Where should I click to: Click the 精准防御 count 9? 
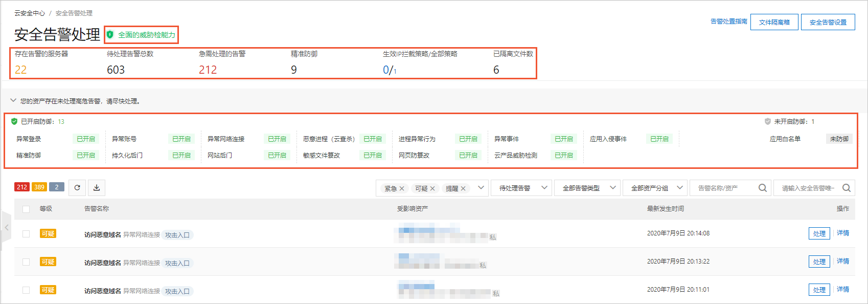[294, 70]
